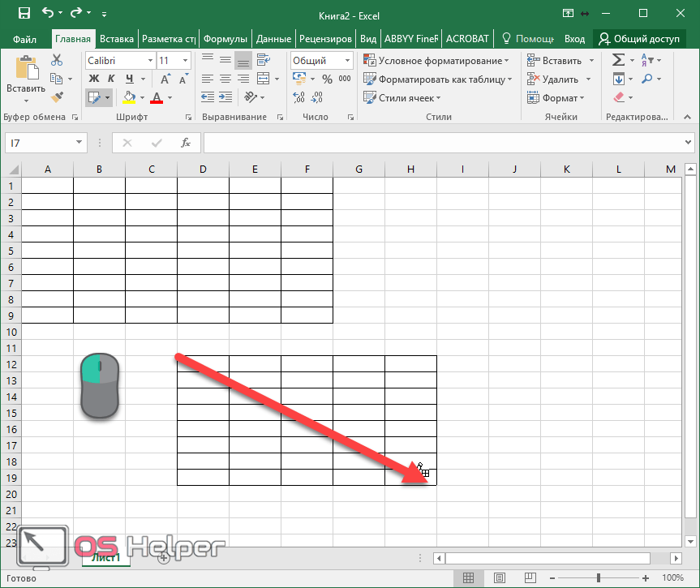Click the AutoSum sigma icon
The image size is (700, 588).
click(617, 60)
